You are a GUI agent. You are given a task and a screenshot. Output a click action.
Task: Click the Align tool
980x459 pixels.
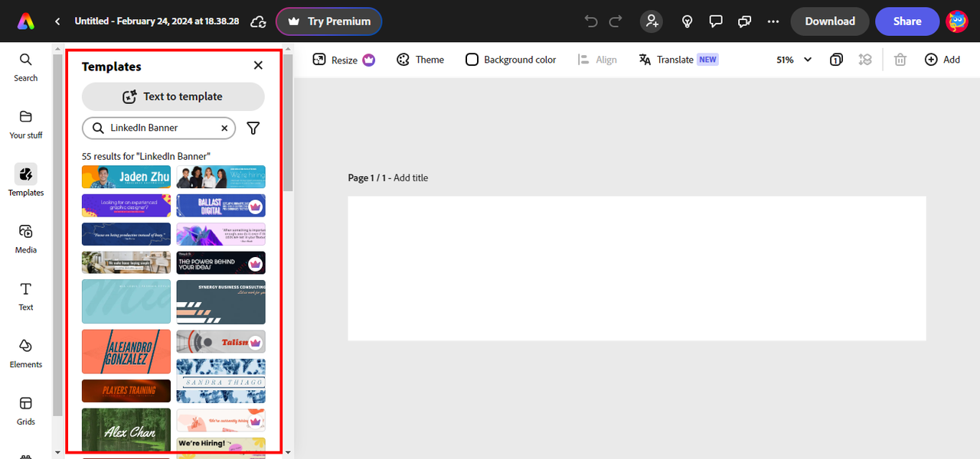[597, 60]
